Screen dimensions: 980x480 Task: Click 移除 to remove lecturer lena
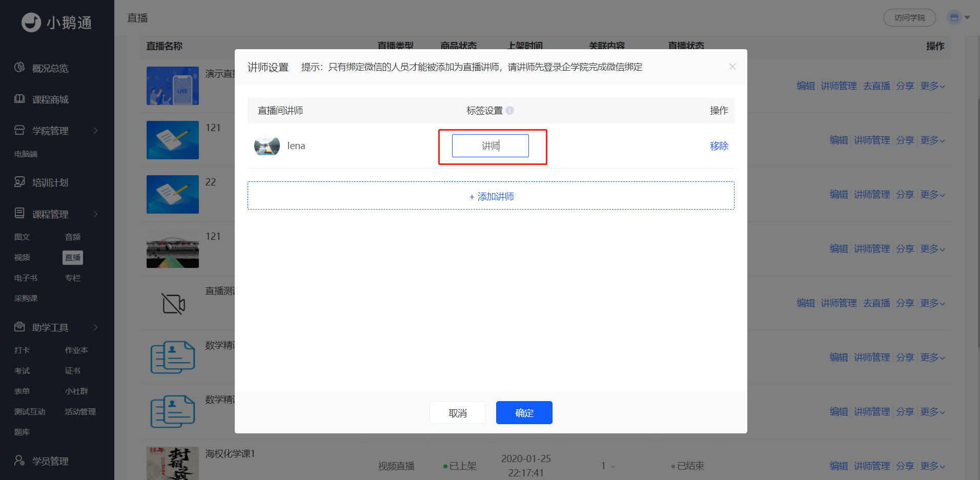click(719, 146)
